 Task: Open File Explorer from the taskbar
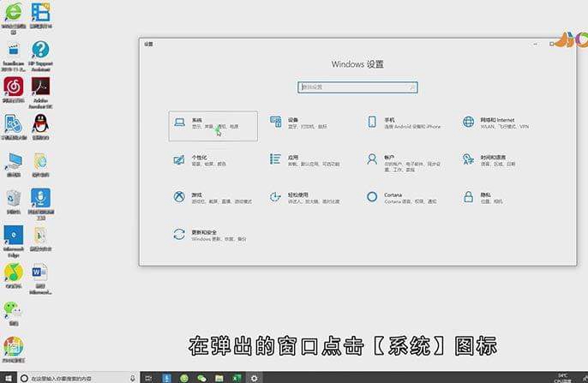click(219, 378)
